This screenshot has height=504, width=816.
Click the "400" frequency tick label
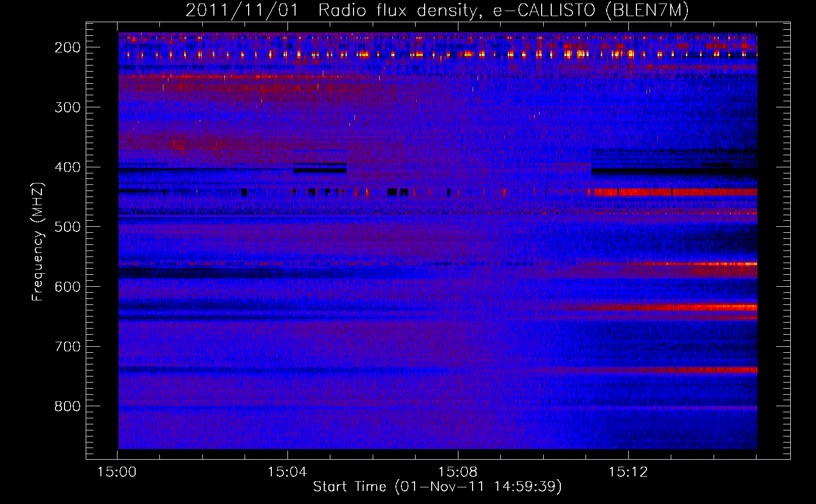pos(68,167)
